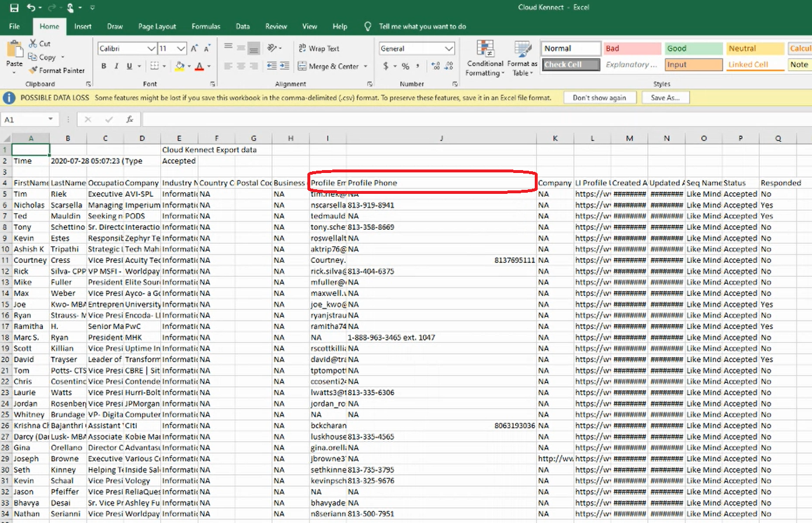Apply the yellow fill color
This screenshot has width=812, height=523.
point(180,66)
